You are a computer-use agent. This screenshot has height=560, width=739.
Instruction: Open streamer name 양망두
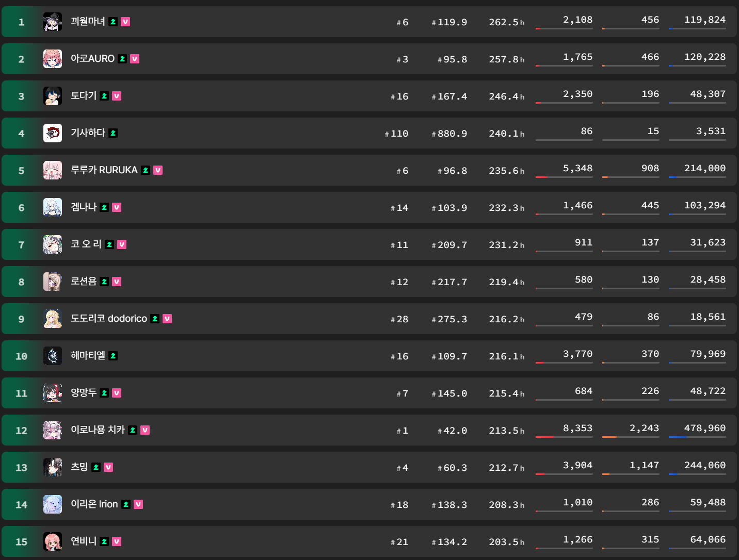pos(84,392)
